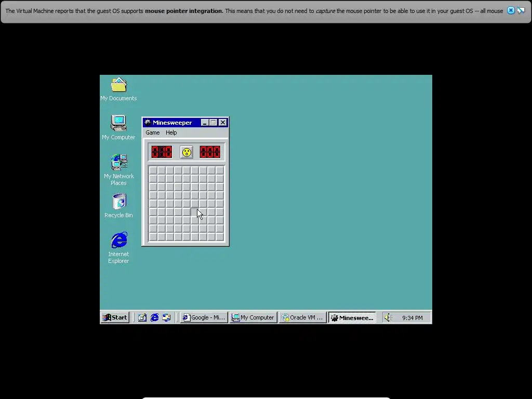Switch to Oracle VM taskbar button
The image size is (532, 399).
tap(302, 317)
